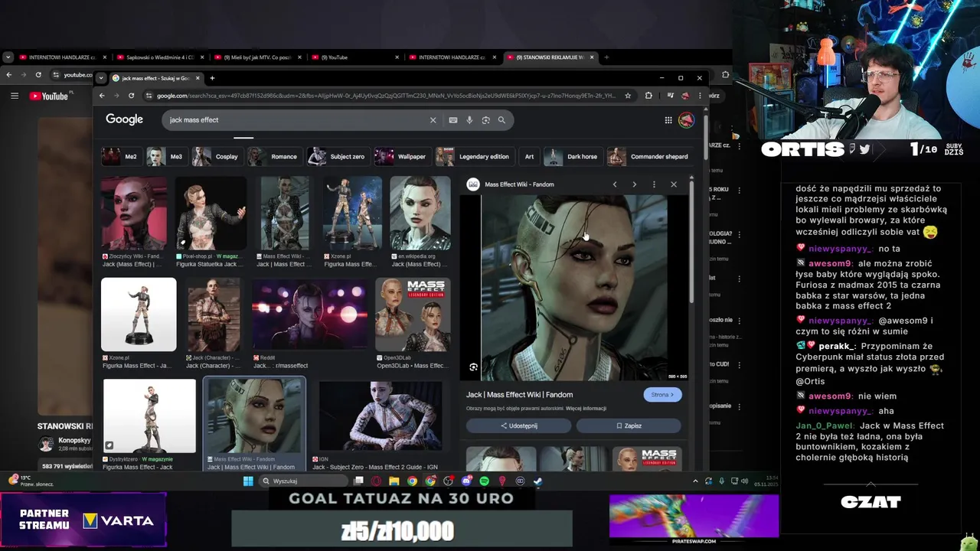Select the Cosplay filter chip
980x551 pixels.
point(217,157)
